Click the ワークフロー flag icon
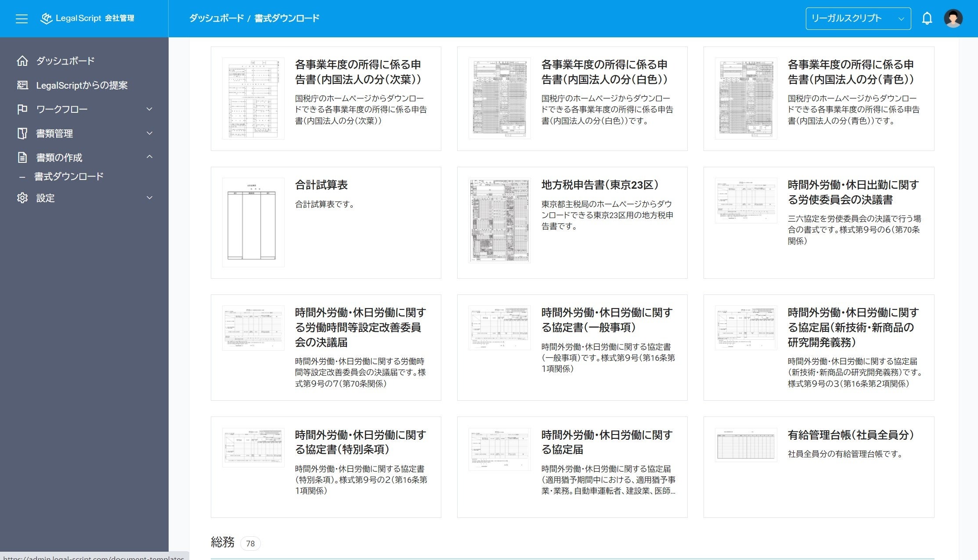Viewport: 978px width, 560px height. tap(22, 109)
